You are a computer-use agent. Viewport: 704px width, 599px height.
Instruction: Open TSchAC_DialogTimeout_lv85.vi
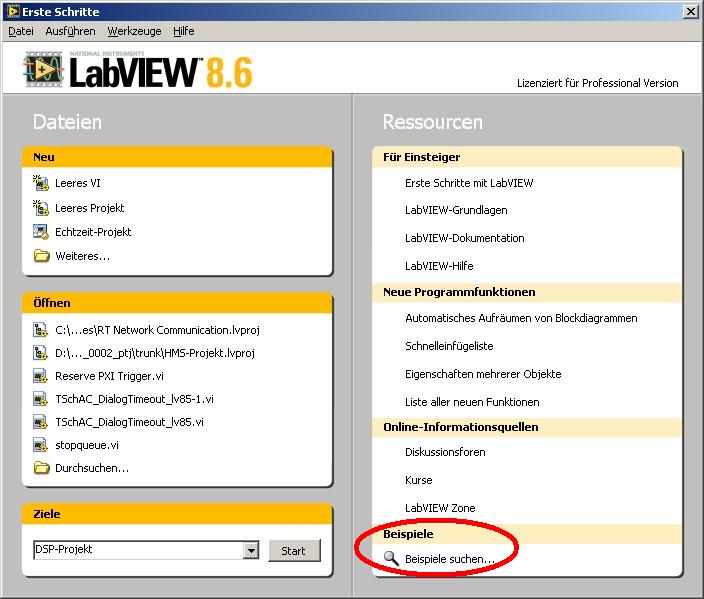(129, 422)
